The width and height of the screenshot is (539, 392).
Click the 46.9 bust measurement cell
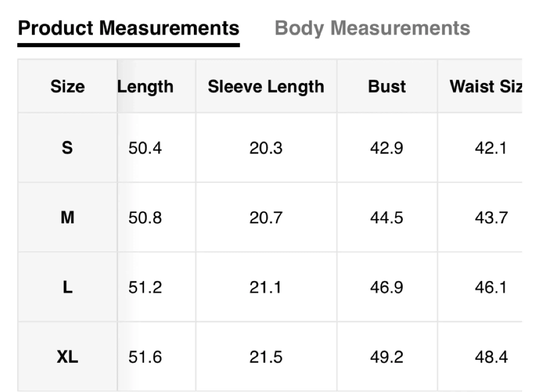tap(387, 287)
